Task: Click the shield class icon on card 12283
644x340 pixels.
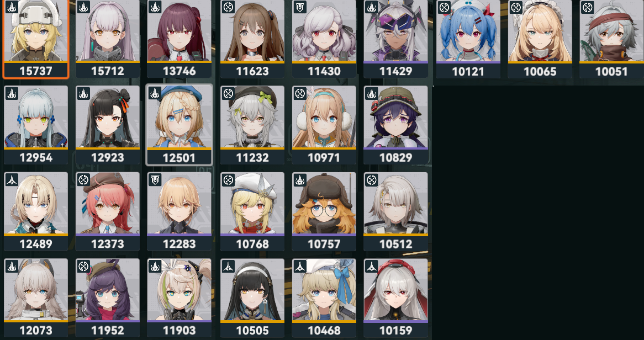Action: [x=155, y=180]
